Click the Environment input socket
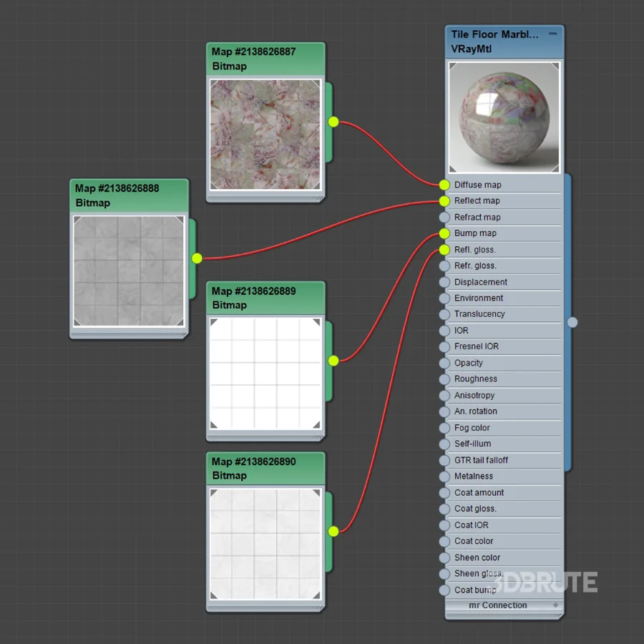Image resolution: width=644 pixels, height=644 pixels. (444, 298)
